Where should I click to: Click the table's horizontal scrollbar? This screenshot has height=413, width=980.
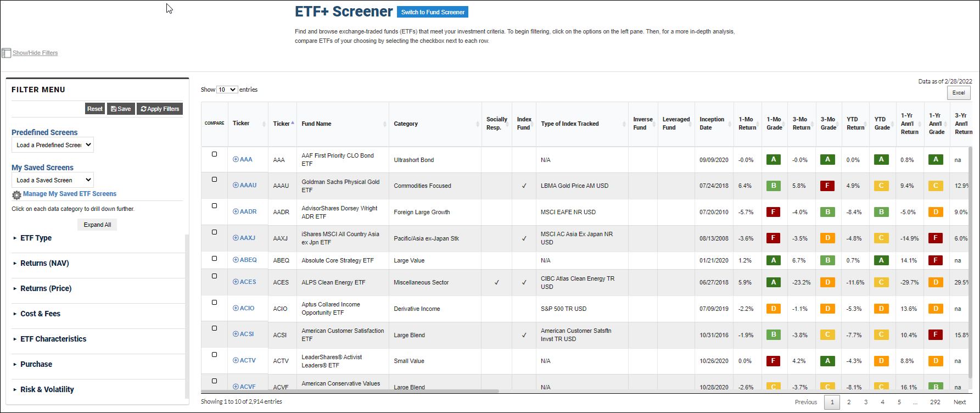pos(350,392)
